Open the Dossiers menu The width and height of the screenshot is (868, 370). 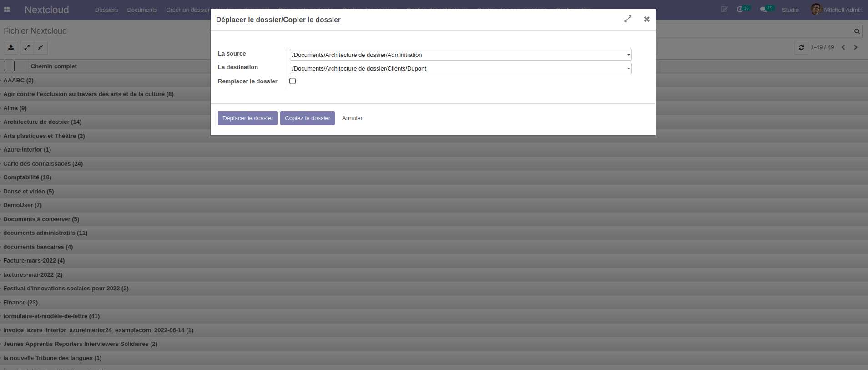point(106,10)
